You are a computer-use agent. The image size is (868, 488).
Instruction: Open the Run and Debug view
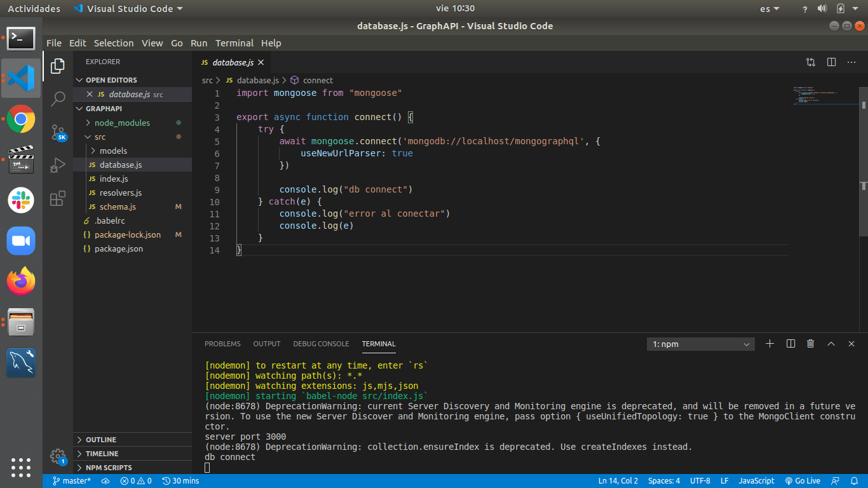tap(58, 165)
